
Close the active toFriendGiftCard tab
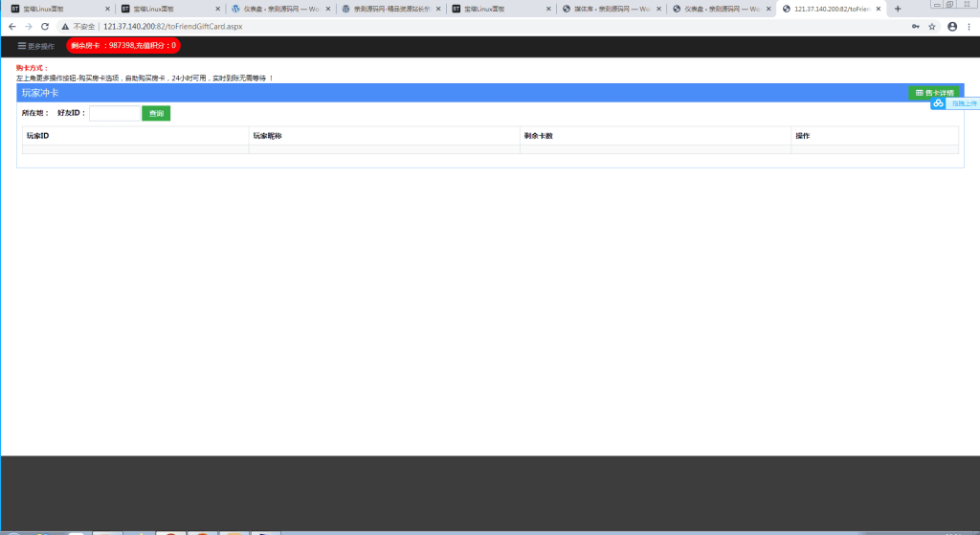[x=879, y=9]
